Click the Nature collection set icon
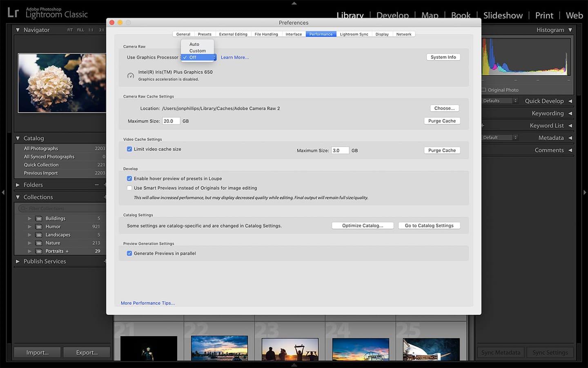The height and width of the screenshot is (368, 588). (x=39, y=243)
